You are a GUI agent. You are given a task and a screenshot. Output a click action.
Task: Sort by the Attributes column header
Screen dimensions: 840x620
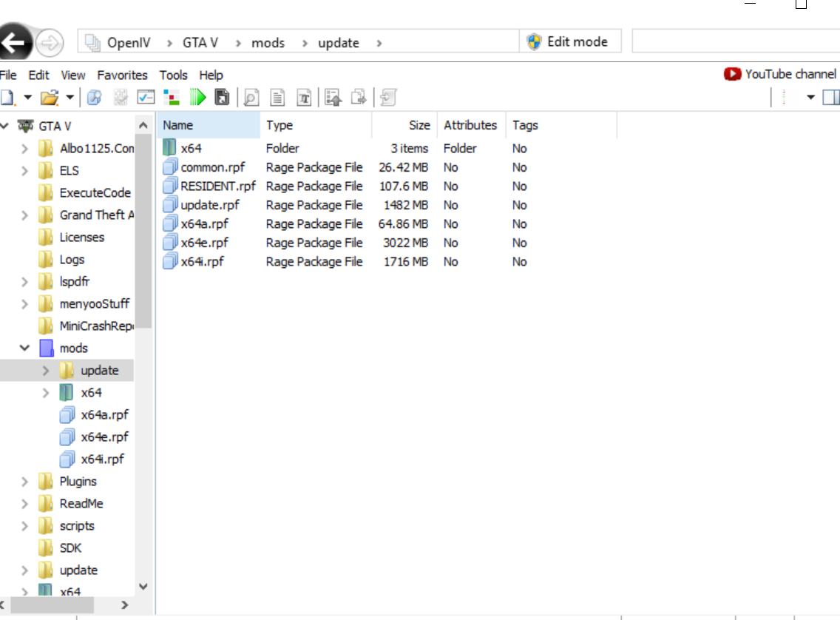click(x=471, y=125)
